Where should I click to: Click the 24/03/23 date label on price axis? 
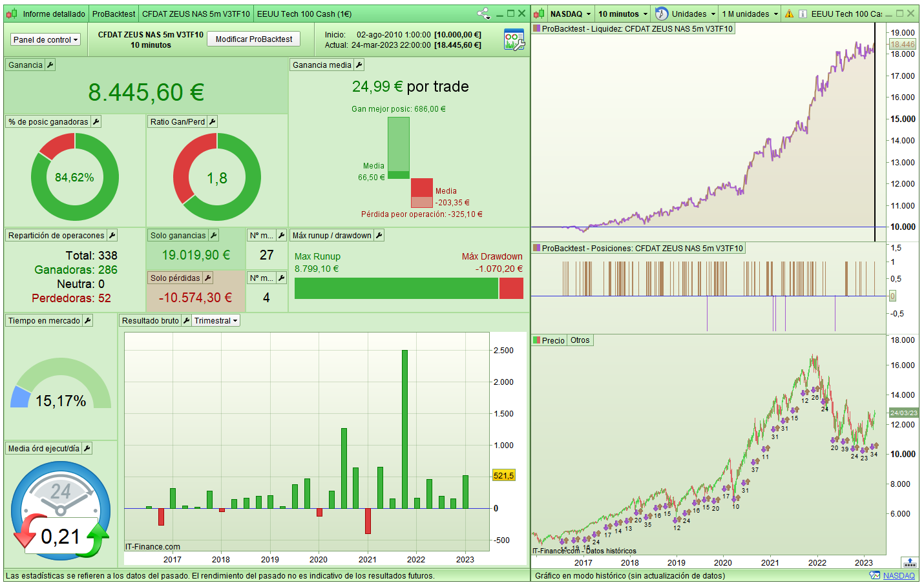point(903,413)
